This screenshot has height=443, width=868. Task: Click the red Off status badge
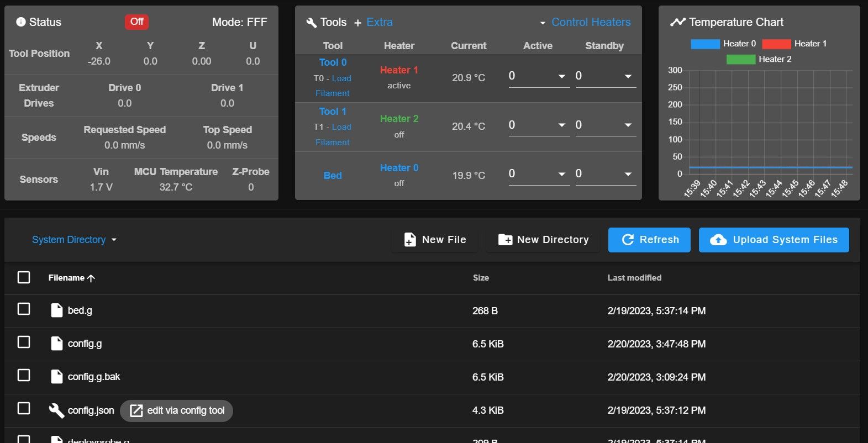136,22
